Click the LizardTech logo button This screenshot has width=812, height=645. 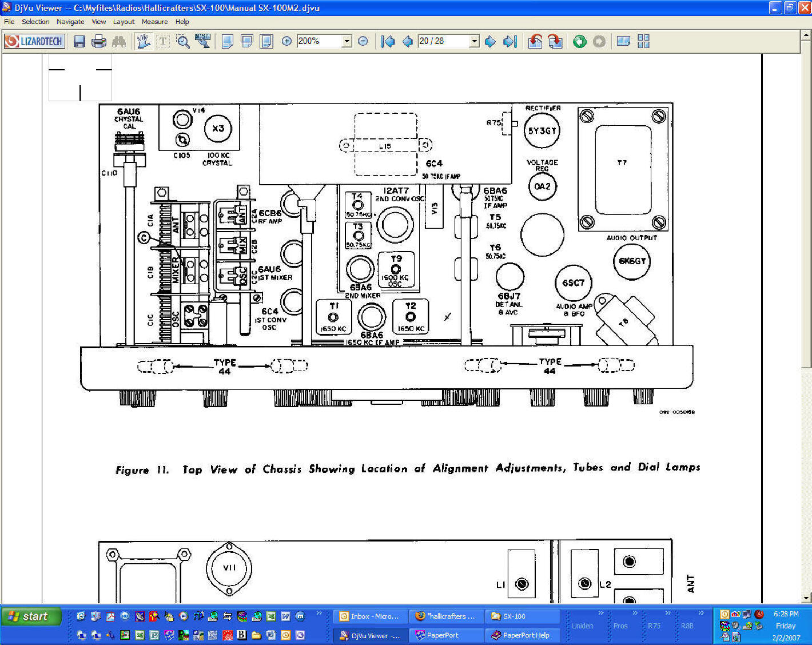coord(34,41)
